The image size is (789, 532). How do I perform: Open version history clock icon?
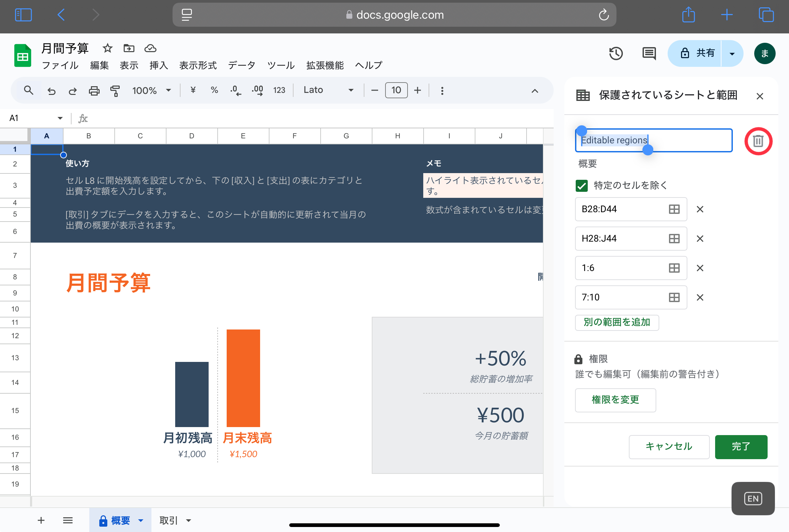615,53
